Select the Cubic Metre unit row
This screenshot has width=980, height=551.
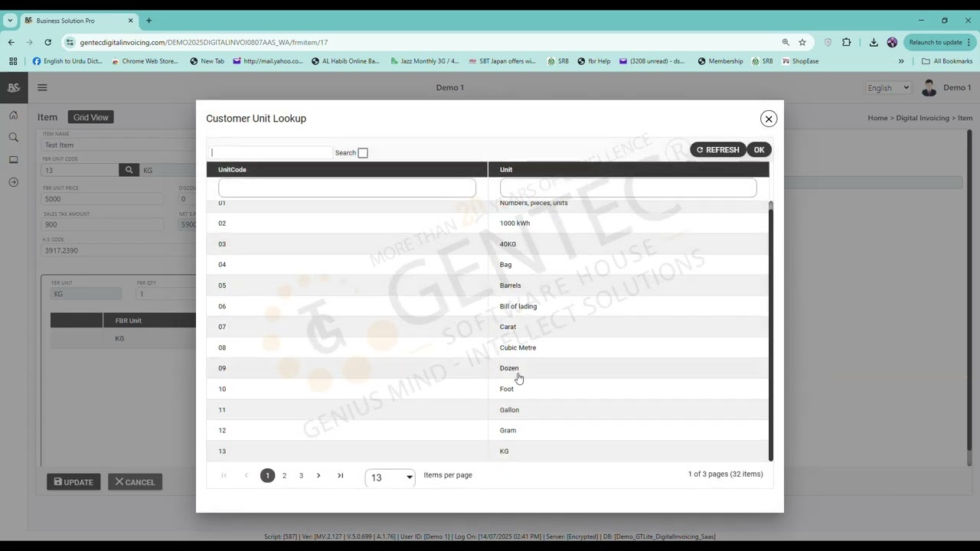487,347
